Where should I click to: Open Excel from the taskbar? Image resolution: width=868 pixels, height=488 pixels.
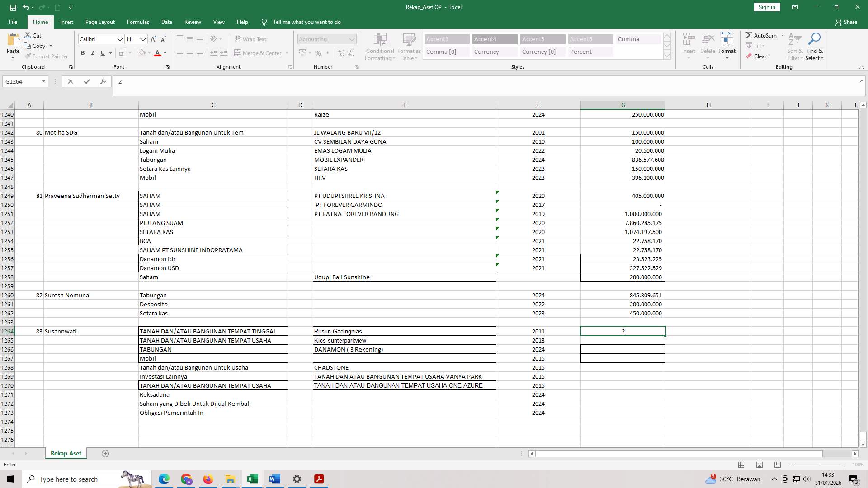click(x=252, y=479)
